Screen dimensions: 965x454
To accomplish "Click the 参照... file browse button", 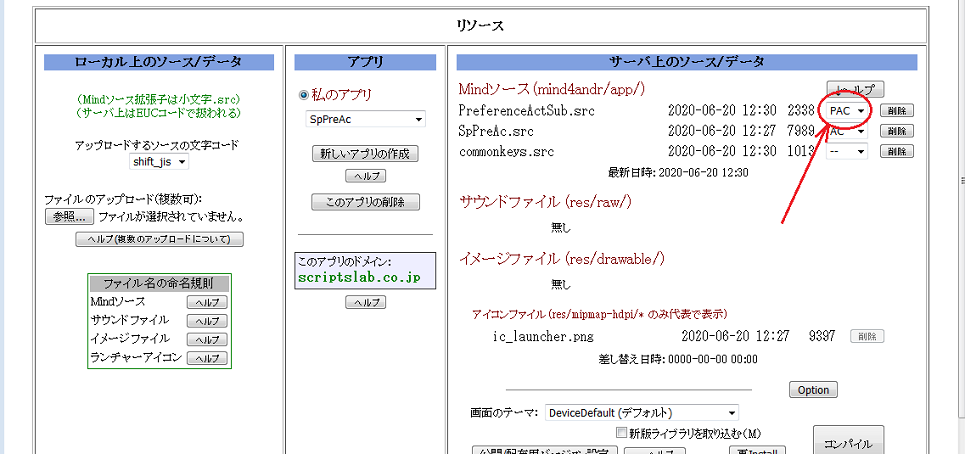I will pyautogui.click(x=69, y=217).
